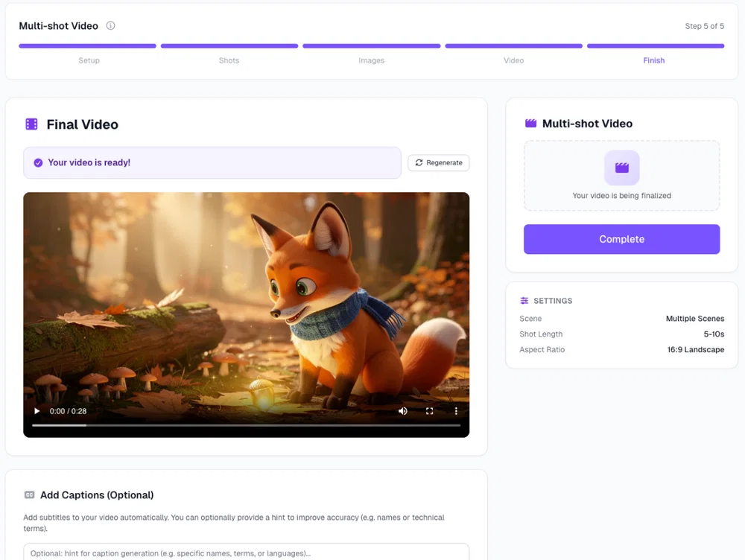The height and width of the screenshot is (560, 745).
Task: Click the purple Complete button
Action: pos(621,239)
